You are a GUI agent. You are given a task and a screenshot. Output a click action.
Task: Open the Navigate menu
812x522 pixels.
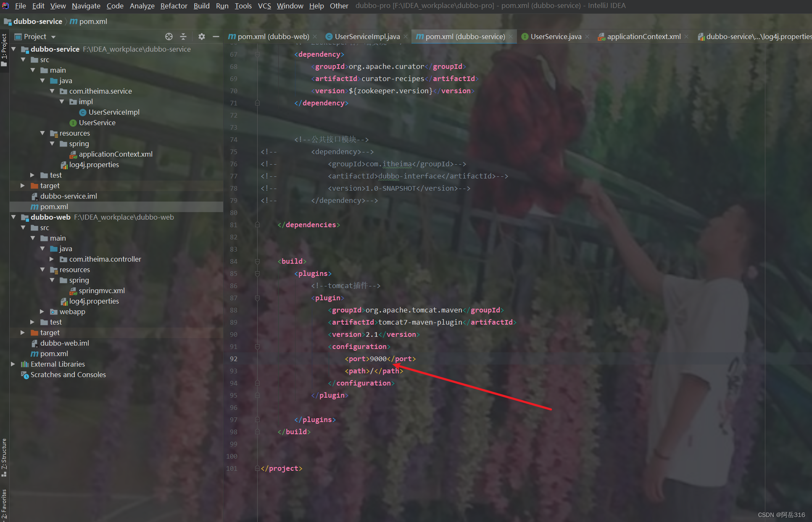click(x=86, y=6)
